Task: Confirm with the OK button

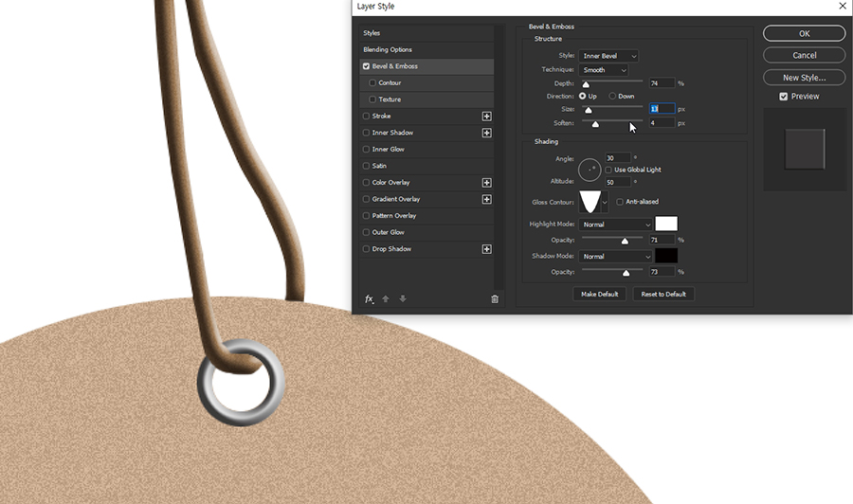Action: 804,34
